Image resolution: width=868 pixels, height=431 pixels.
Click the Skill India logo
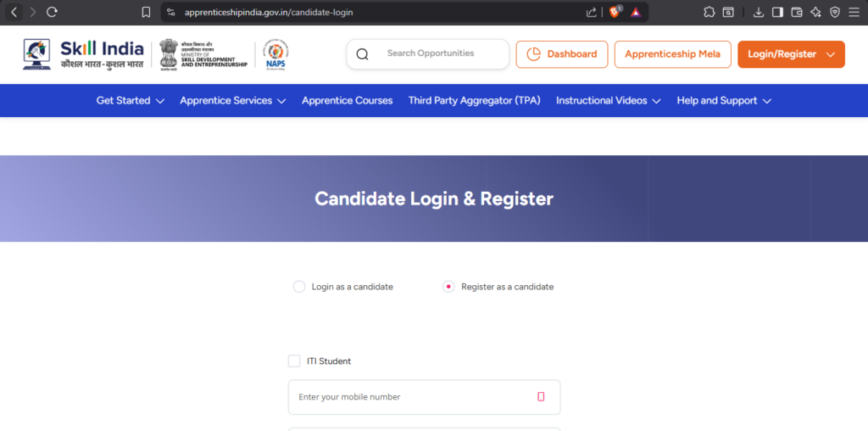pyautogui.click(x=83, y=53)
